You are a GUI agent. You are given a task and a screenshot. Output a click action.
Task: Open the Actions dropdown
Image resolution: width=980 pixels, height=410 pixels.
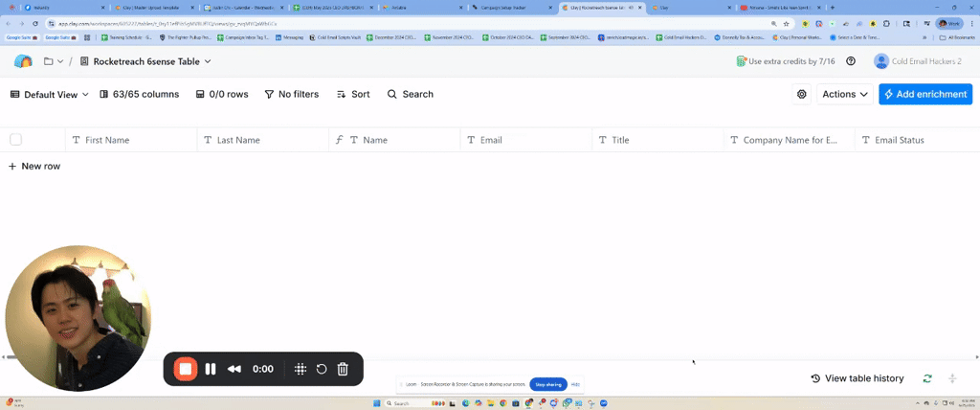click(x=844, y=94)
